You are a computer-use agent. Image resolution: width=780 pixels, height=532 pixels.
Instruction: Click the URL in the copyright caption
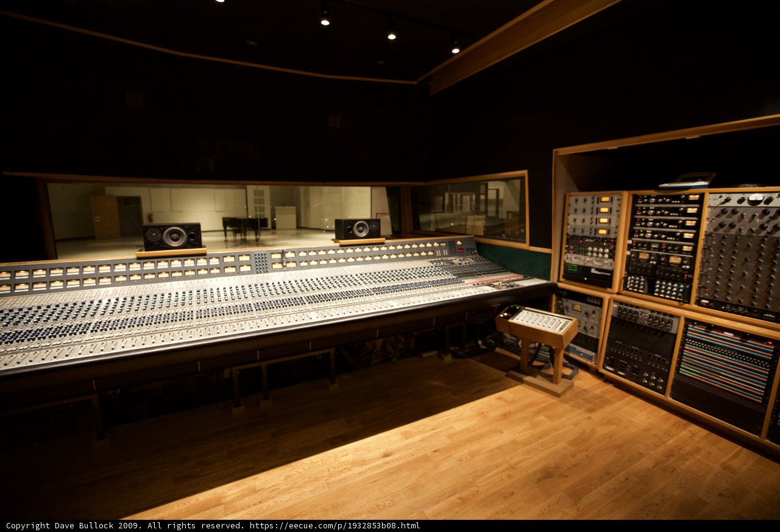335,525
